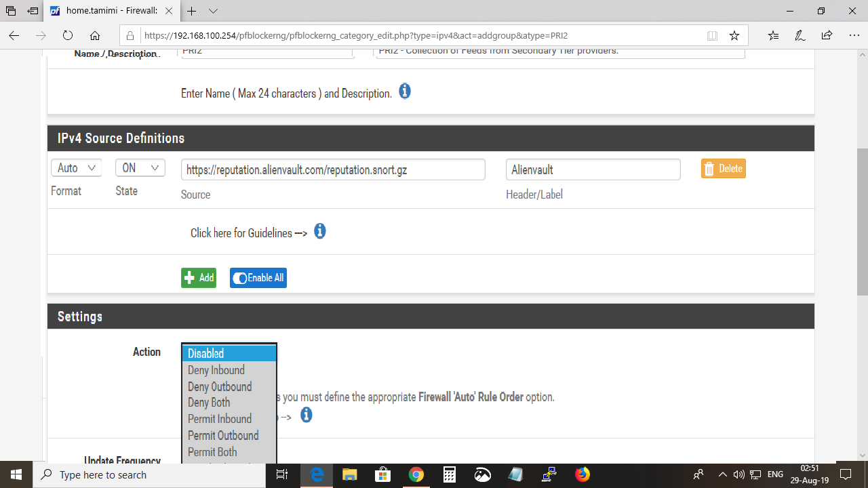The height and width of the screenshot is (488, 868).
Task: Click the green Add button
Action: click(x=199, y=278)
